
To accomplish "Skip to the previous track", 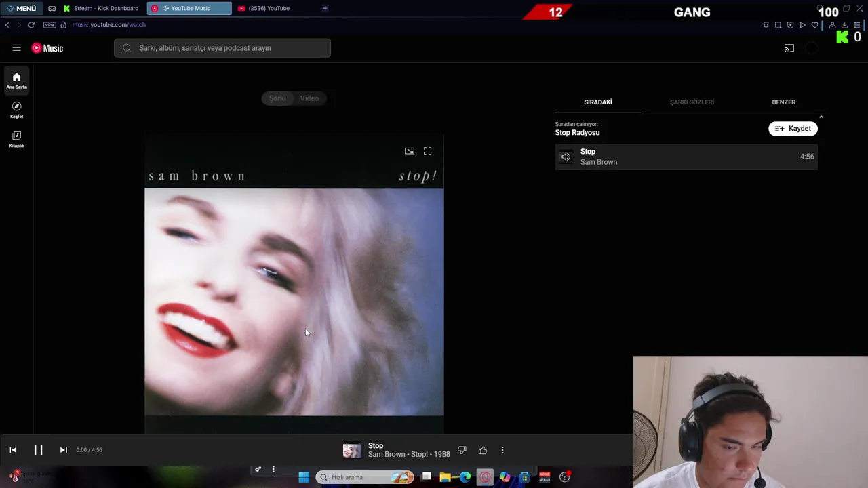I will click(13, 450).
